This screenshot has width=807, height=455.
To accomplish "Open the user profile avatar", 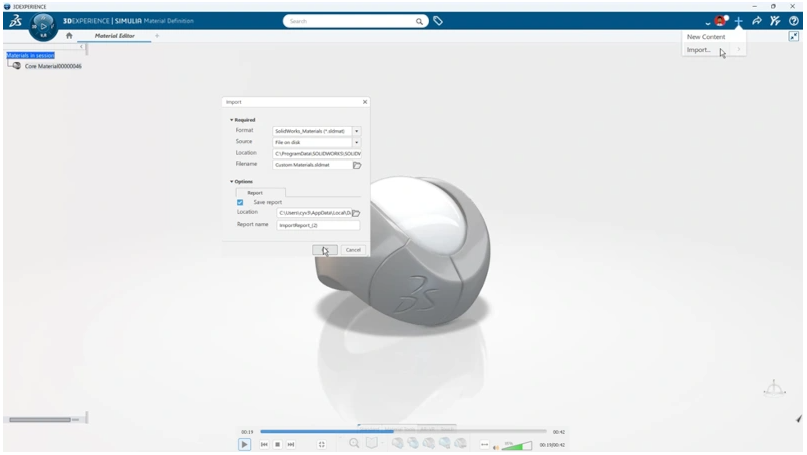I will pyautogui.click(x=720, y=21).
